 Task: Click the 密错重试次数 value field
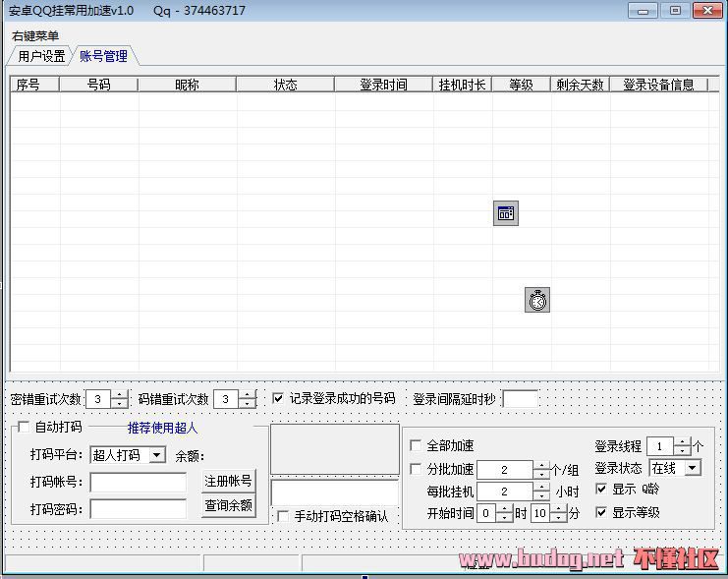pos(98,399)
